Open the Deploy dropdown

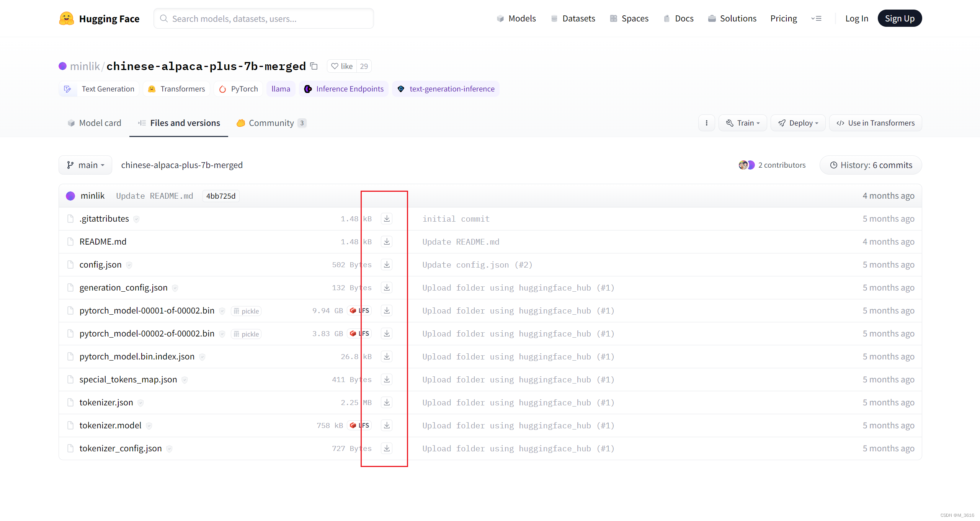pos(798,123)
